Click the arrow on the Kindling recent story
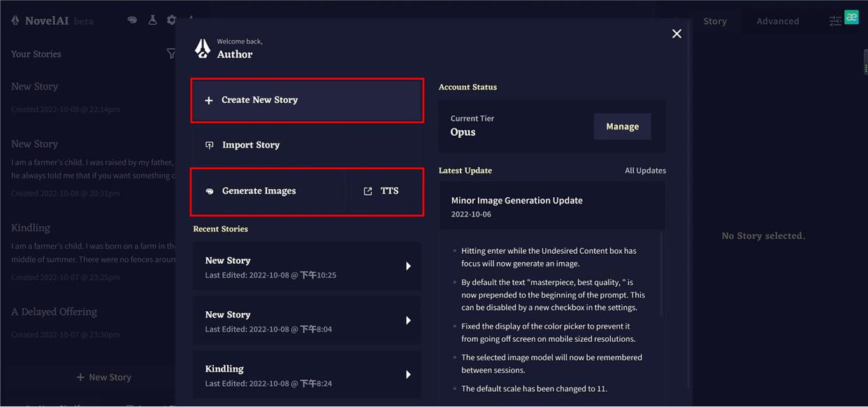The height and width of the screenshot is (407, 868). point(408,375)
